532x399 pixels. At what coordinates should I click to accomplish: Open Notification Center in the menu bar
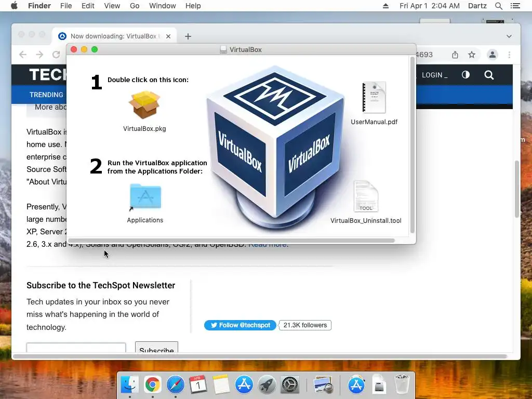pyautogui.click(x=515, y=6)
